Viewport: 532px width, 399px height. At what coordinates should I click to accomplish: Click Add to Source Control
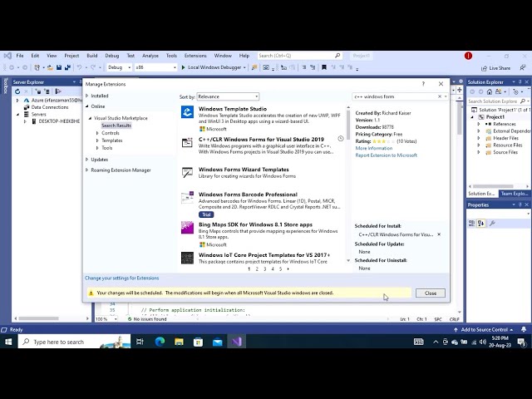[x=484, y=329]
